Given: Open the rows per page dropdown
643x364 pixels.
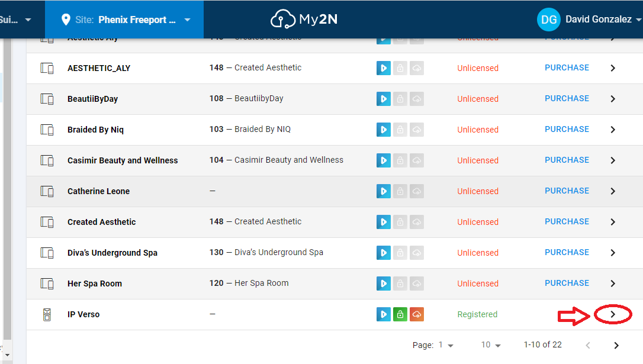Looking at the screenshot, I should tap(491, 345).
